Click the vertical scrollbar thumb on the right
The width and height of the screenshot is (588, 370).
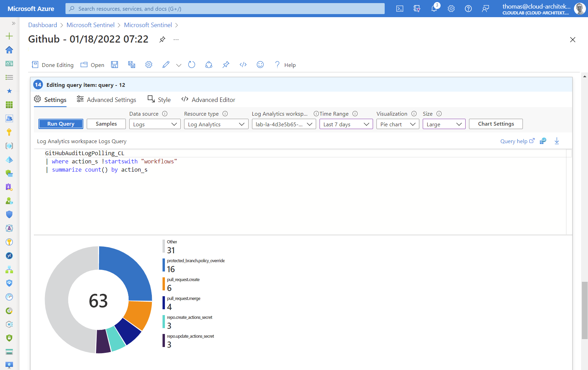585,310
